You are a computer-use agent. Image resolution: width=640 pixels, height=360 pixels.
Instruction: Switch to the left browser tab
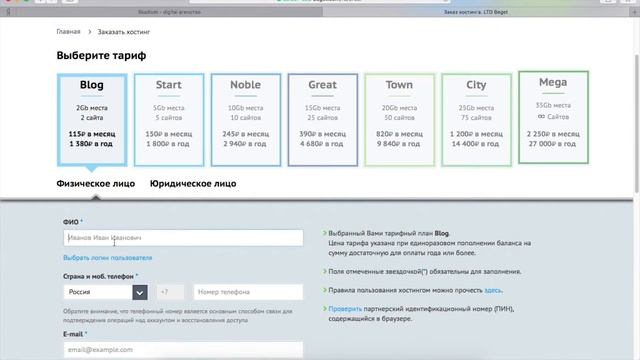[169, 12]
